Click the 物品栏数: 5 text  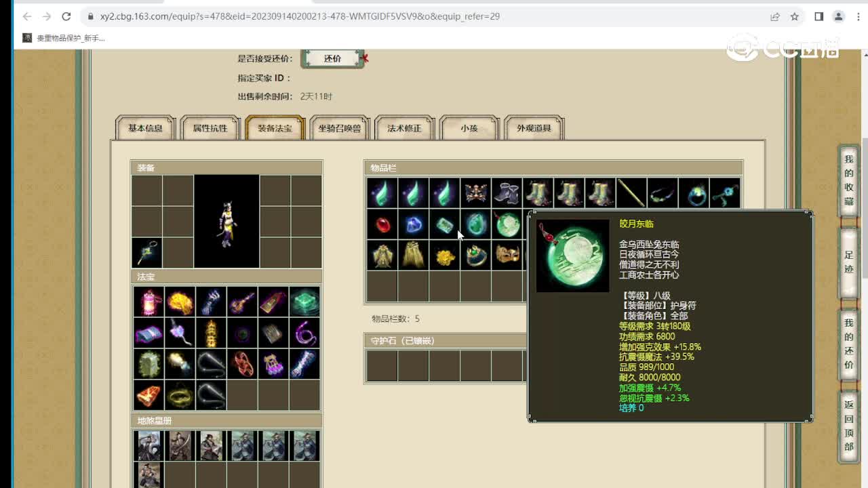[x=395, y=319]
